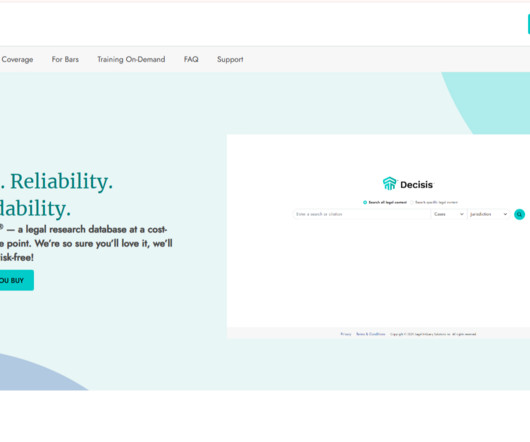Click the Decisis wordmark text
530x442 pixels.
tap(416, 185)
